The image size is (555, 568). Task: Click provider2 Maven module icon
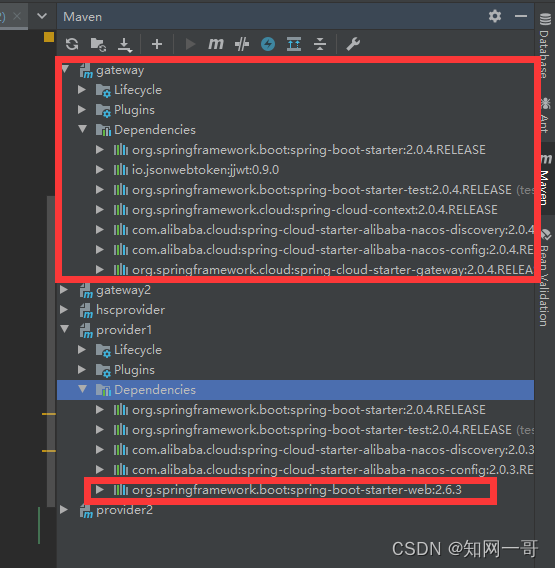[86, 510]
